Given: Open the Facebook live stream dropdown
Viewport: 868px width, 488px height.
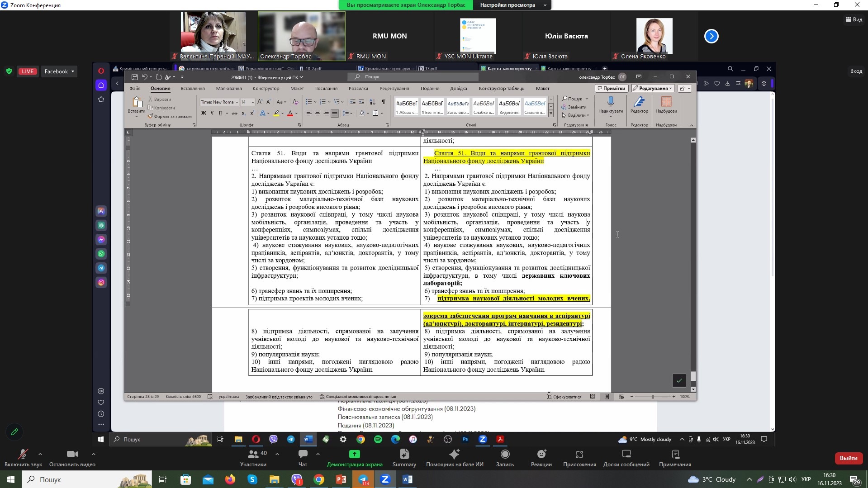Looking at the screenshot, I should [59, 71].
